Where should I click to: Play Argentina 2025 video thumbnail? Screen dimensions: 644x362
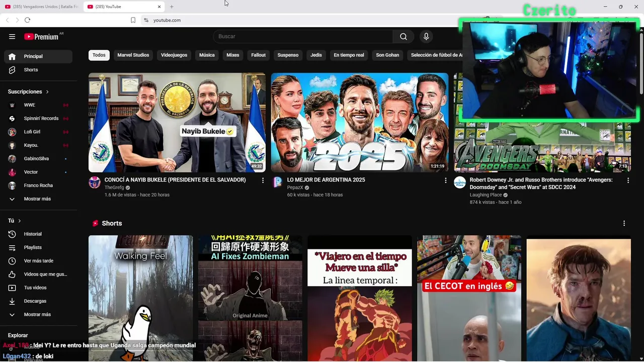360,123
